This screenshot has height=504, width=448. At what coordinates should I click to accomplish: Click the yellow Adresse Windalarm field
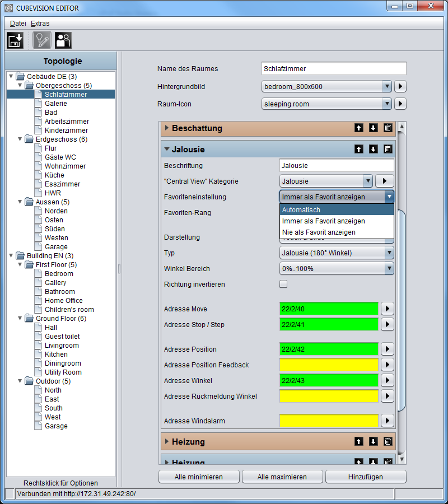pyautogui.click(x=329, y=421)
